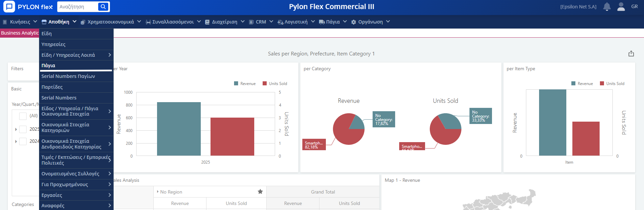Open the Πάγια top menu

pyautogui.click(x=333, y=22)
